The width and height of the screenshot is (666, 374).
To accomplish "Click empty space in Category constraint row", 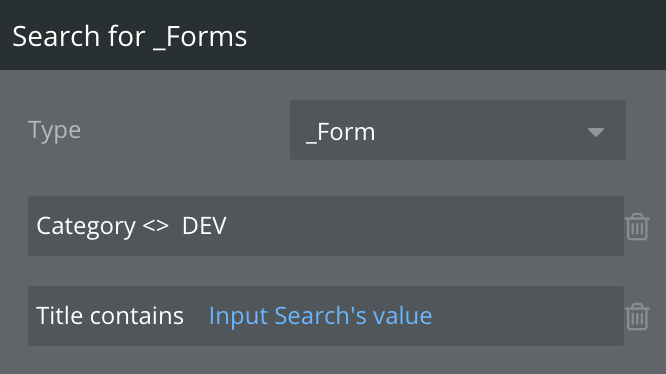I will tap(425, 226).
